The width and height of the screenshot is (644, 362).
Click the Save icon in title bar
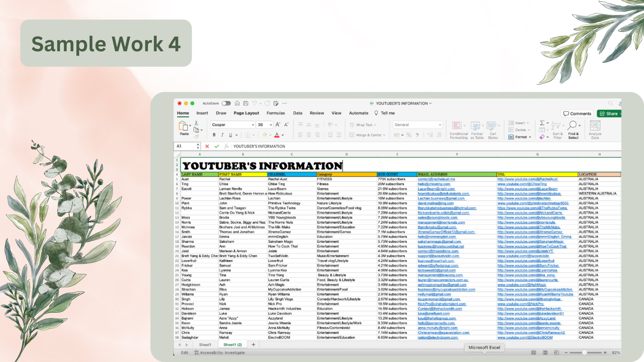[246, 103]
